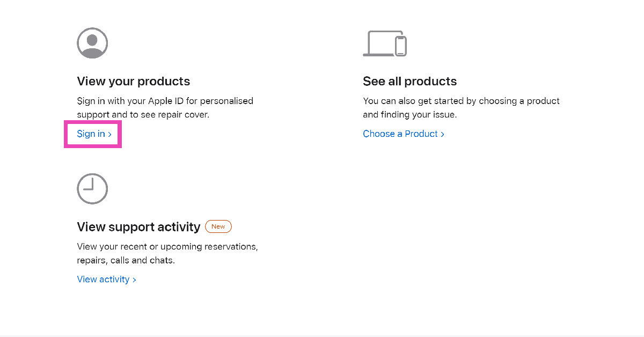Viewport: 644px width, 337px height.
Task: Open the View activity link
Action: 106,280
